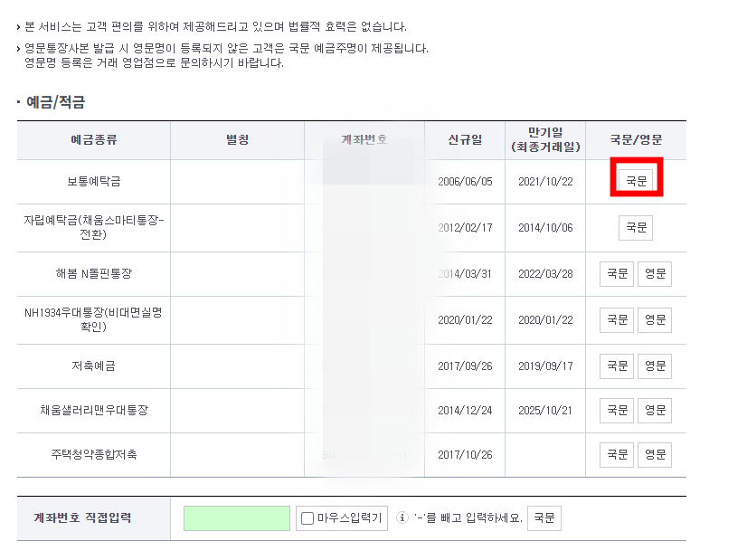The height and width of the screenshot is (560, 747).
Task: Click 국문 button for 저축예금 row
Action: [617, 366]
